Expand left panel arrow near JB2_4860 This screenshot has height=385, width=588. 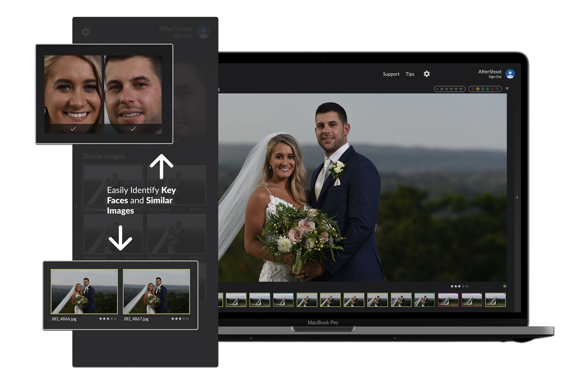(x=77, y=206)
